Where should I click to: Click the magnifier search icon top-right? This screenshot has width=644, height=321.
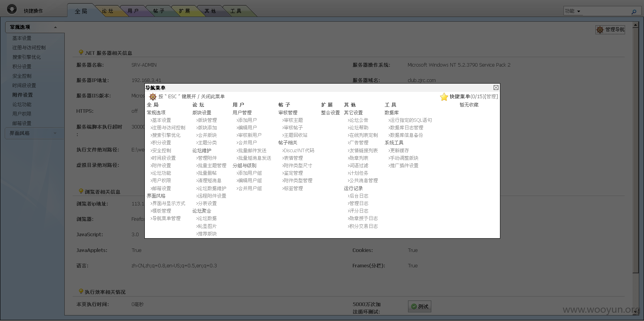tap(634, 11)
